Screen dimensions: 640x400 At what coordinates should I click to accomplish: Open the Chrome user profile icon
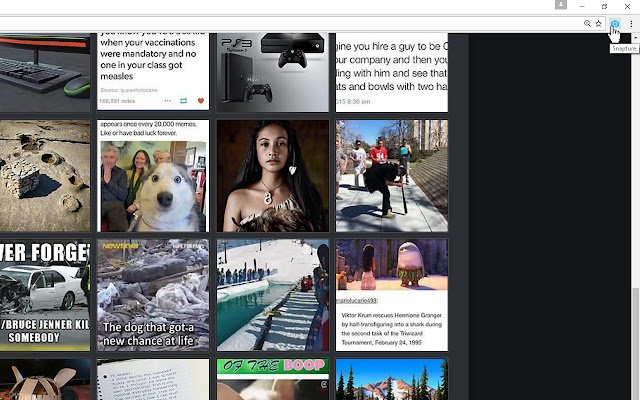tap(561, 4)
